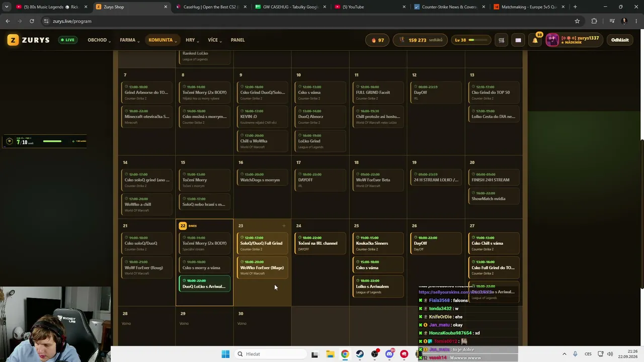The width and height of the screenshot is (644, 362).
Task: Click the microphone icon in system tray
Action: 575,354
